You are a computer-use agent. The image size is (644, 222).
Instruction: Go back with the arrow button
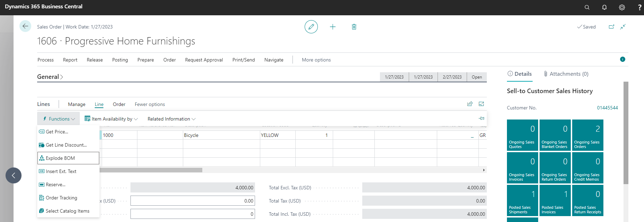coord(25,26)
